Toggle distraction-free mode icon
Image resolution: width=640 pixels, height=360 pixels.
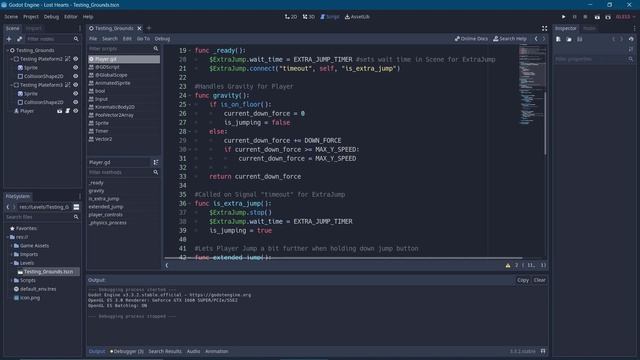pos(544,28)
